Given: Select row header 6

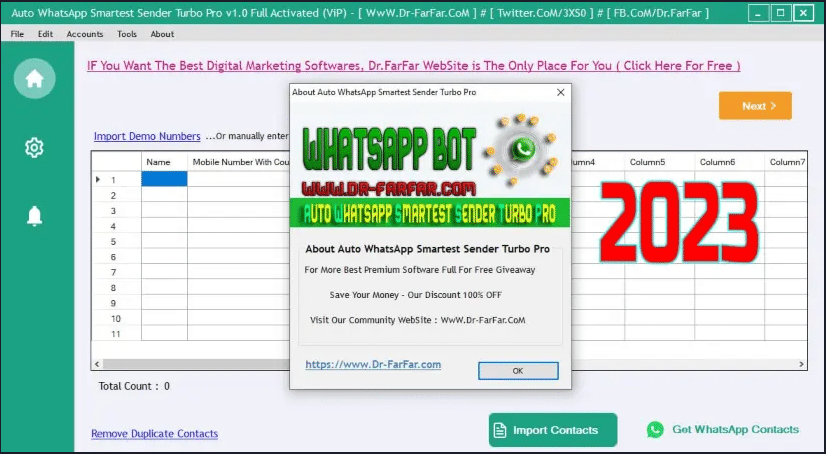Looking at the screenshot, I should (116, 257).
